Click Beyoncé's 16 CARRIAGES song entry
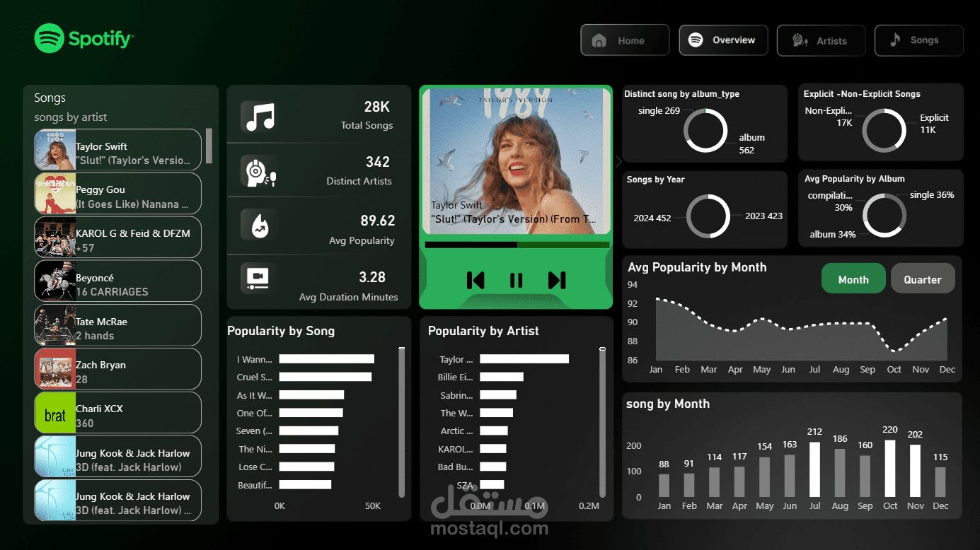Screen dimensions: 980x550 point(117,281)
